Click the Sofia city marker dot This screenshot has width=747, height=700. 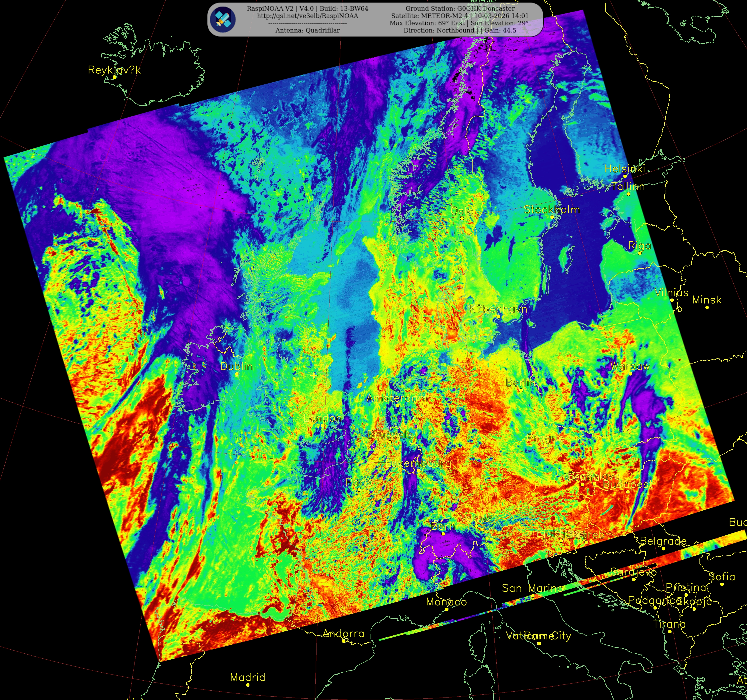coord(722,584)
